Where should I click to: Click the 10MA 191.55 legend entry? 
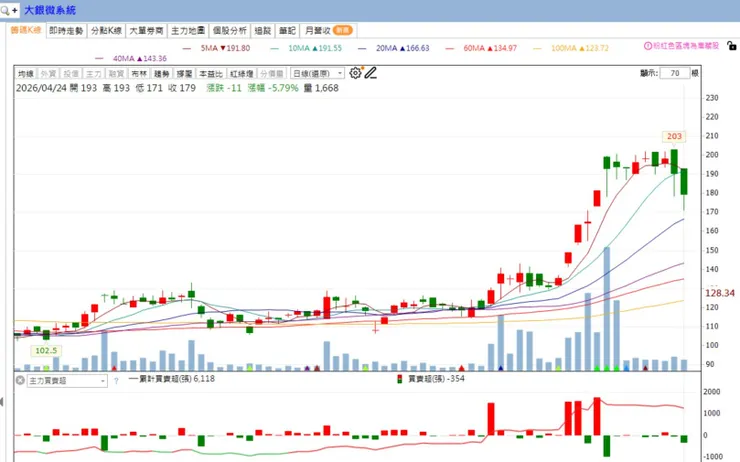point(306,48)
